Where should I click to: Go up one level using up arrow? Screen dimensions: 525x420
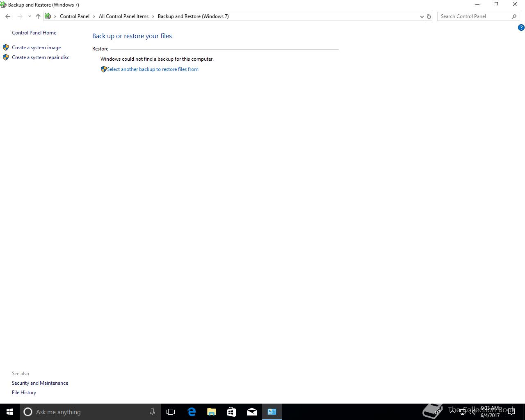click(x=38, y=16)
